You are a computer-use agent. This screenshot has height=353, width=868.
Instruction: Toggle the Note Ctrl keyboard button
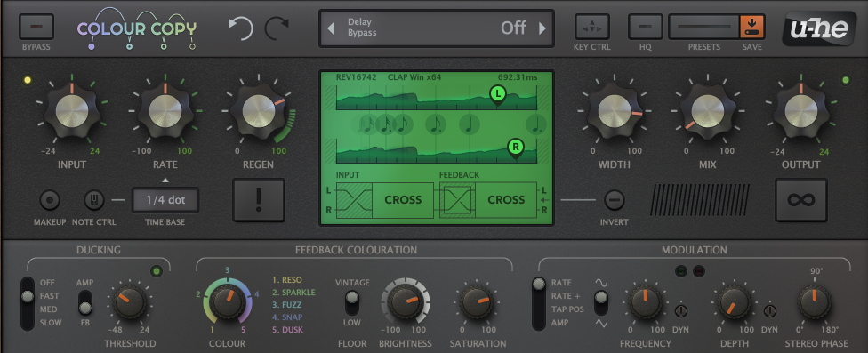click(x=94, y=200)
